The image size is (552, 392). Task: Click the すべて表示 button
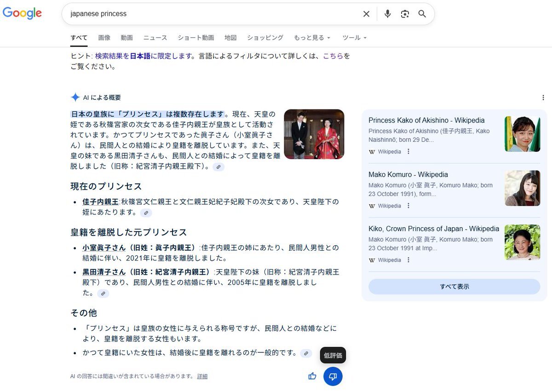(x=454, y=287)
